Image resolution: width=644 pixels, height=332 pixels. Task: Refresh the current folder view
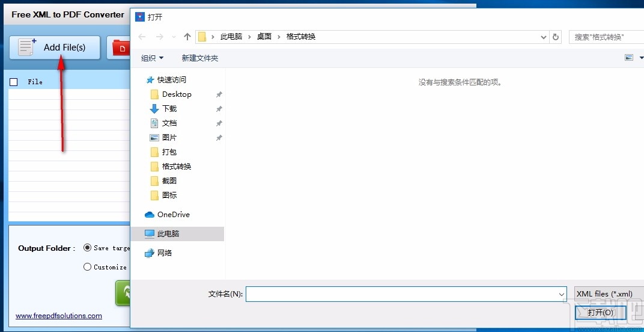556,37
